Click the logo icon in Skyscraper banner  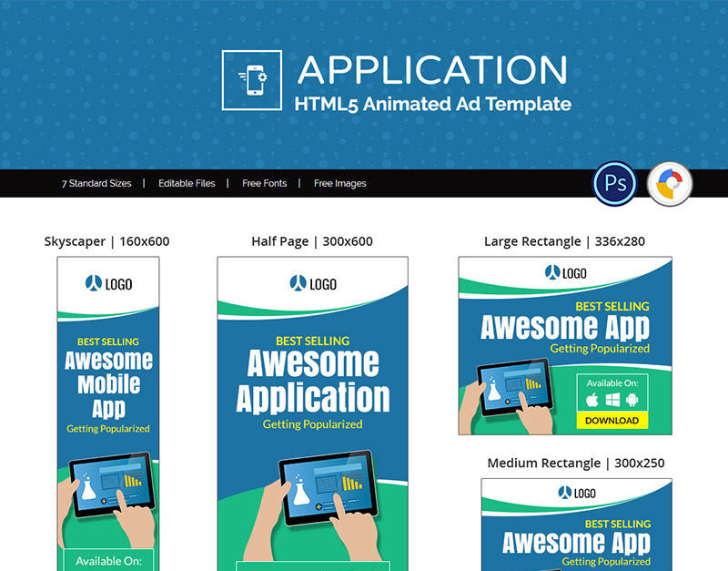[x=92, y=283]
